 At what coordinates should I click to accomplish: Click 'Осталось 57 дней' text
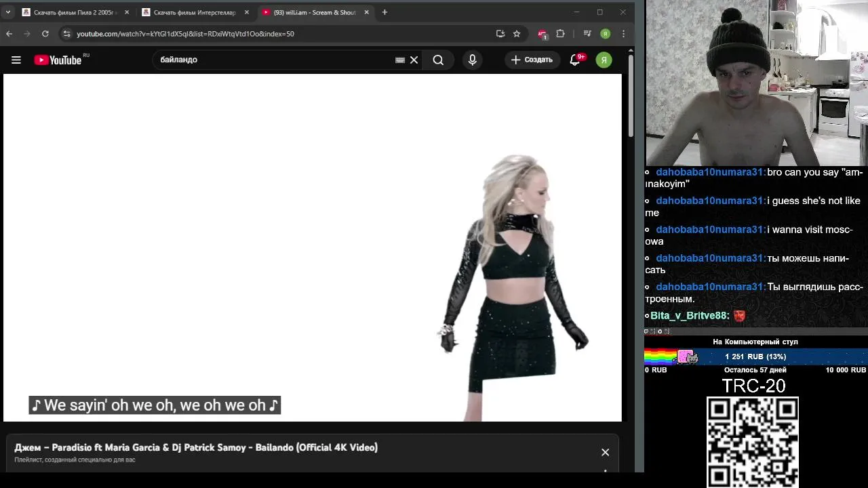coord(755,370)
